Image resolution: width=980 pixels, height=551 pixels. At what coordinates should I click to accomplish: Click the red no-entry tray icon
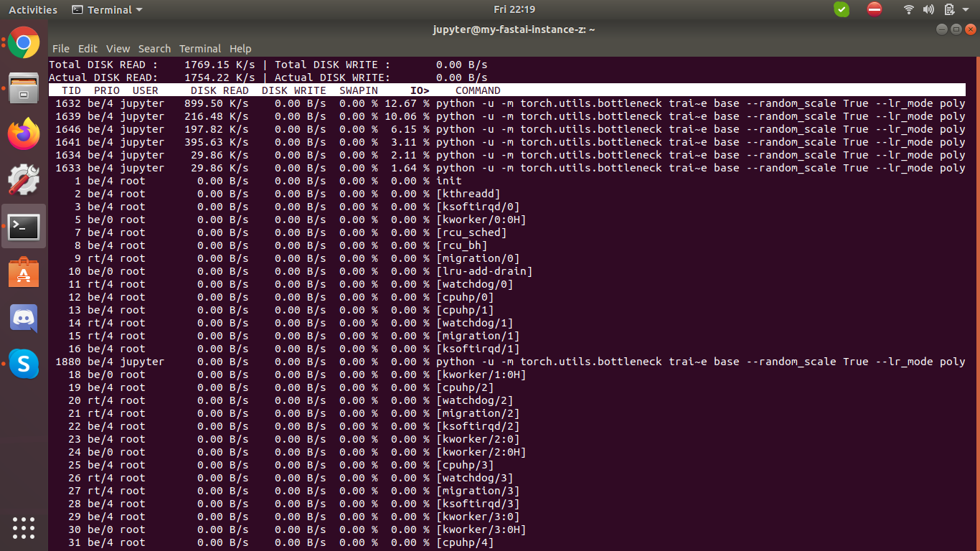(874, 9)
